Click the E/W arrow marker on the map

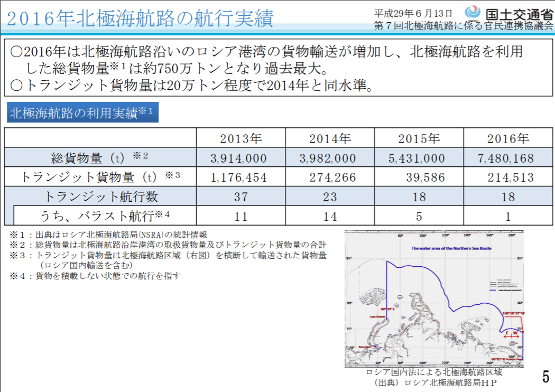(x=512, y=335)
